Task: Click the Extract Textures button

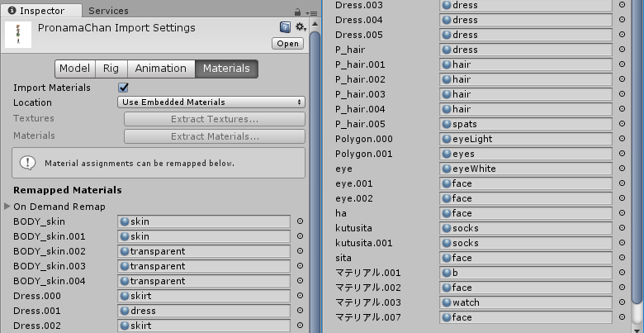Action: pyautogui.click(x=215, y=120)
